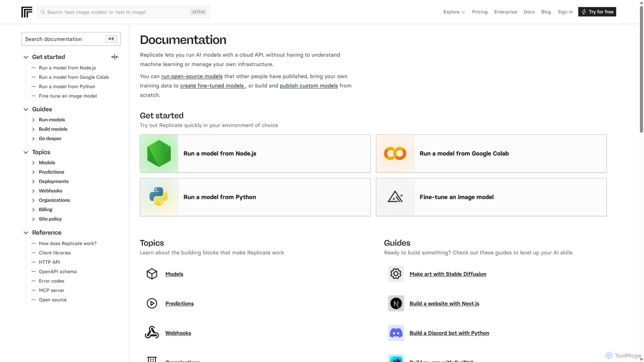Click the lightning icon in Try for free

[x=584, y=12]
